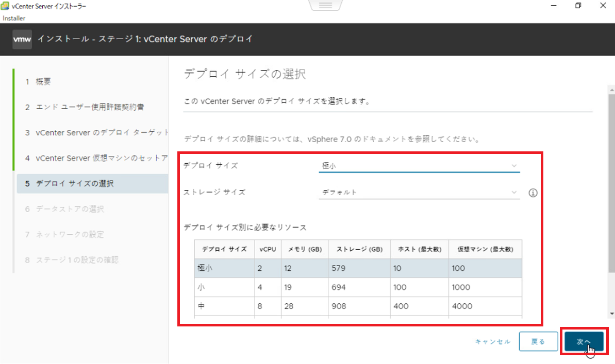Go to step 1 概要
Image resolution: width=615 pixels, height=364 pixels.
point(43,82)
